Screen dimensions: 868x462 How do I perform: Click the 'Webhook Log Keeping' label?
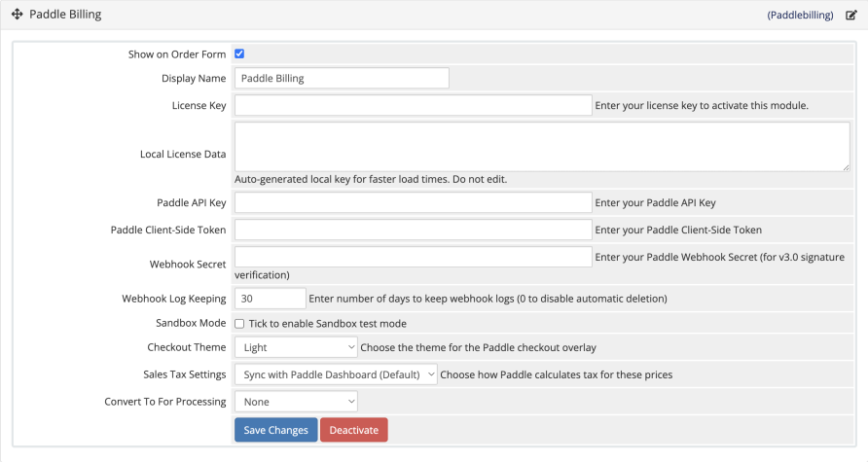point(174,299)
